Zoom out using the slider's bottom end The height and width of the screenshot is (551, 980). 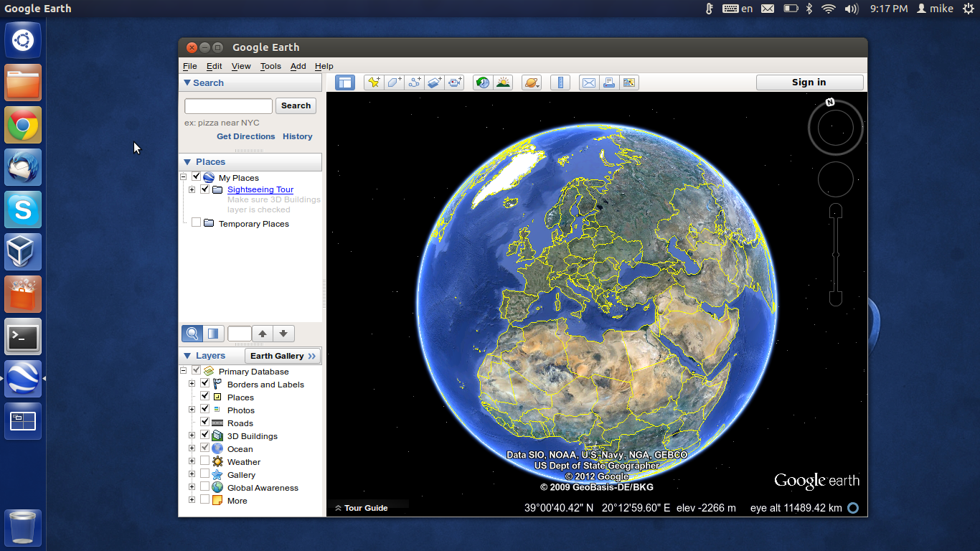[836, 298]
